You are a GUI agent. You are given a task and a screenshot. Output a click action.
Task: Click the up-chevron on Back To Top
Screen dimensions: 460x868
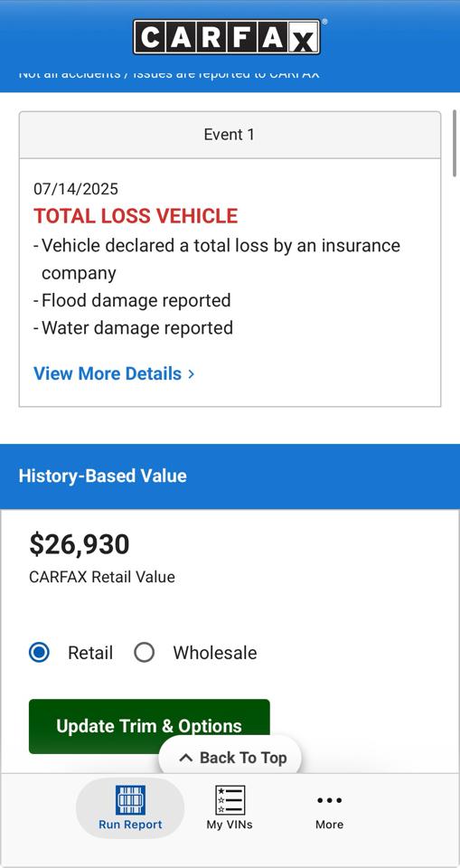click(x=186, y=758)
